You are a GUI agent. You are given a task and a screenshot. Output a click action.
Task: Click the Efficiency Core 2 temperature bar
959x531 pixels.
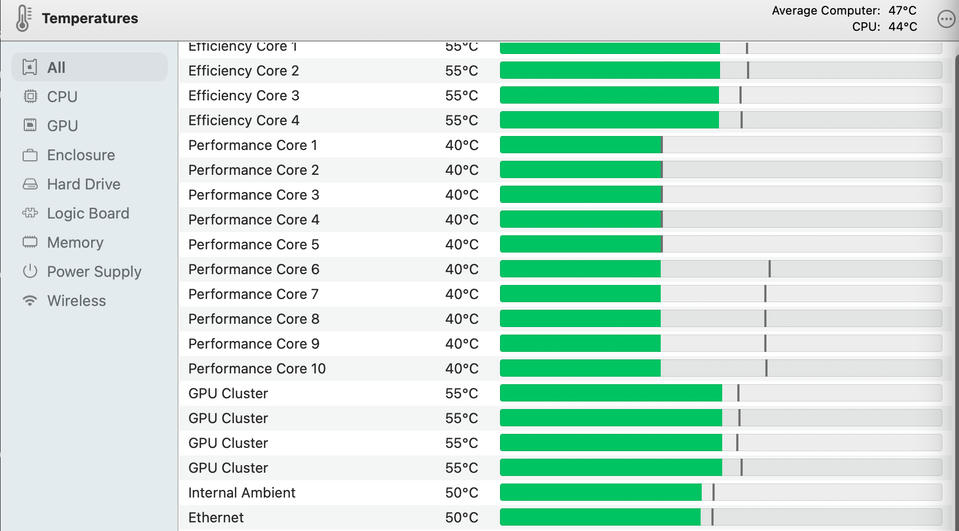pos(721,70)
